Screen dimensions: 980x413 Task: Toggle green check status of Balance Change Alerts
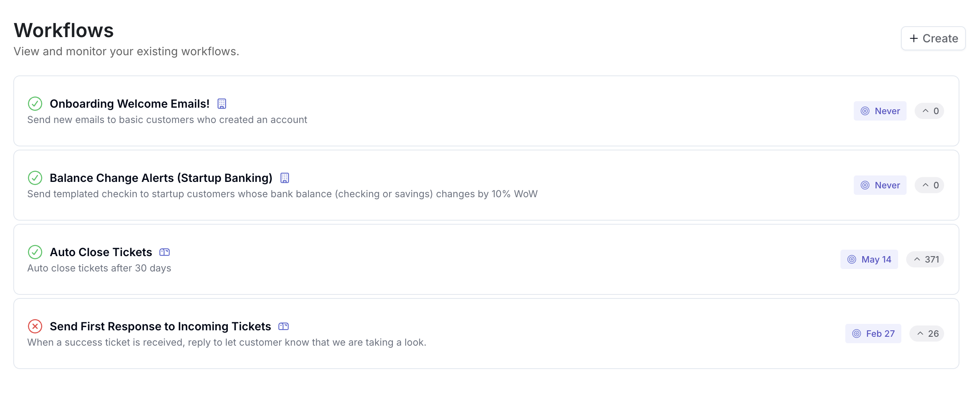pyautogui.click(x=35, y=178)
